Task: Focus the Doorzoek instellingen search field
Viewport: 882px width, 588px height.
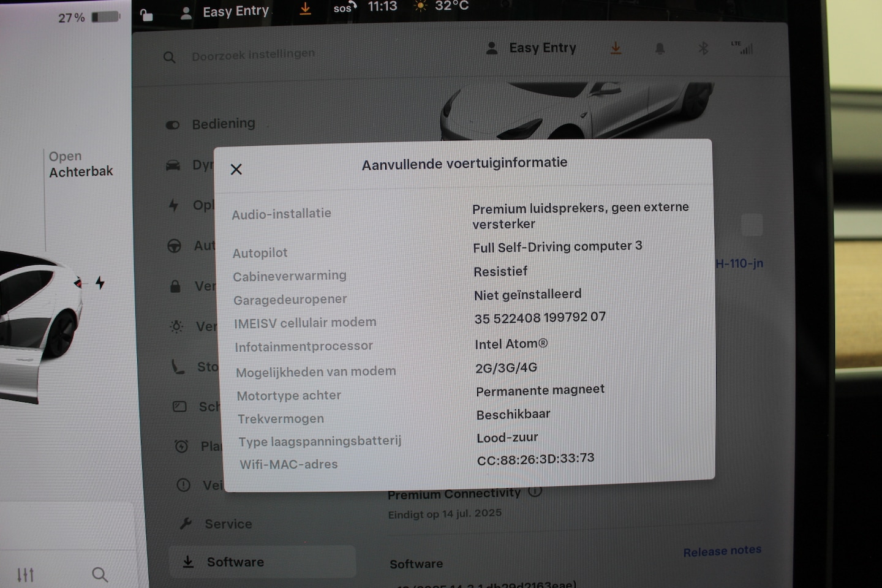Action: pos(253,55)
